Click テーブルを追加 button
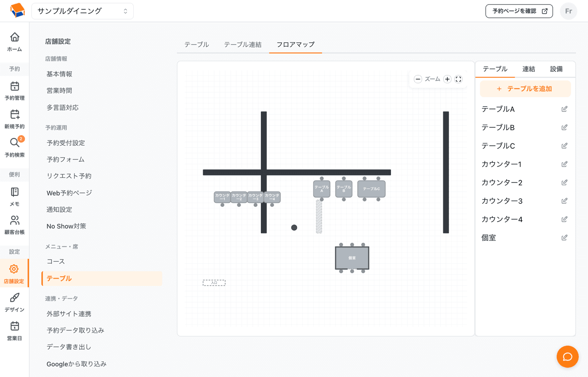Image resolution: width=588 pixels, height=377 pixels. click(525, 89)
